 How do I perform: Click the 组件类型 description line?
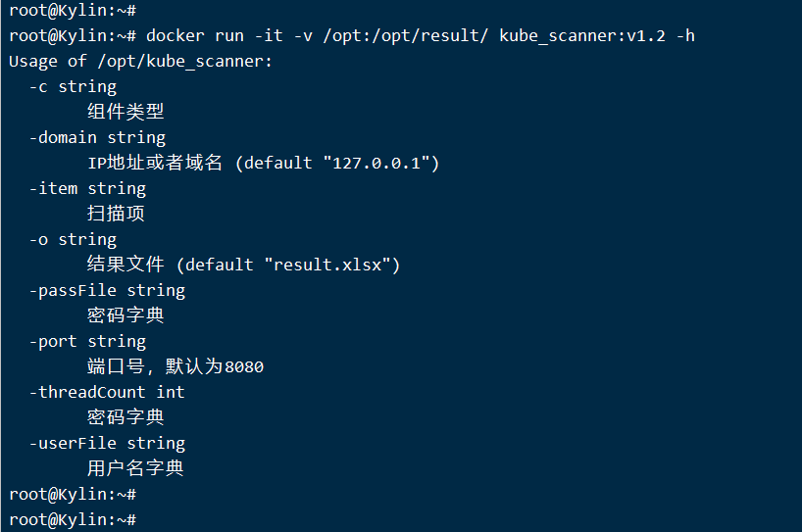tap(125, 112)
